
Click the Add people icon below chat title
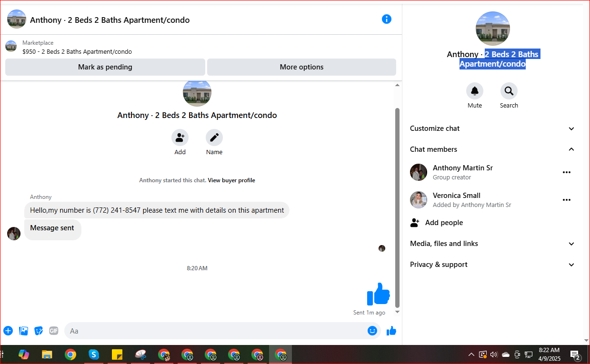coord(180,138)
